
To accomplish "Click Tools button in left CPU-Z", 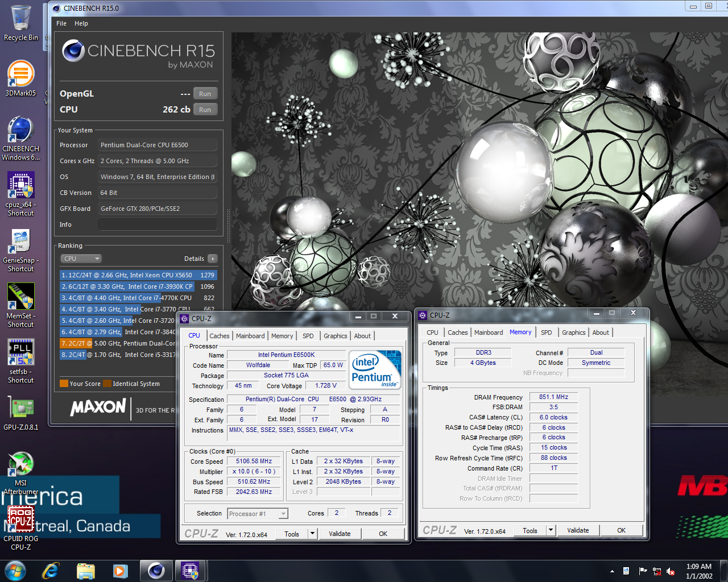I will pos(292,534).
